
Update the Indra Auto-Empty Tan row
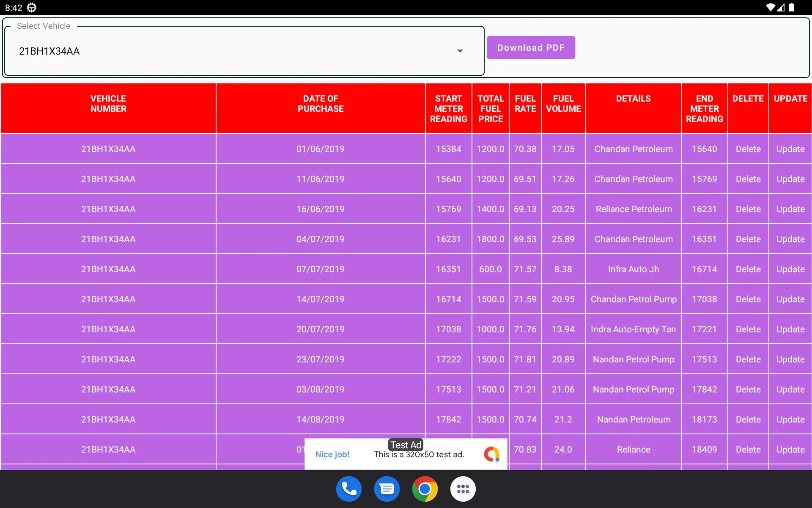click(x=790, y=329)
